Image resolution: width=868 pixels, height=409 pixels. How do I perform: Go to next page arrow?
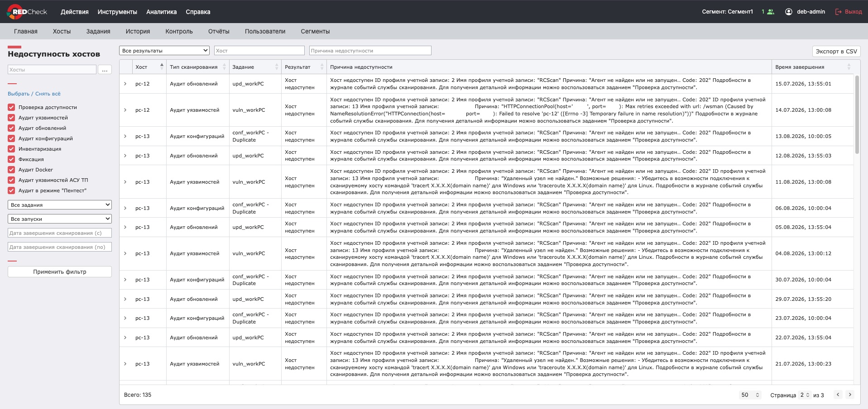(850, 395)
